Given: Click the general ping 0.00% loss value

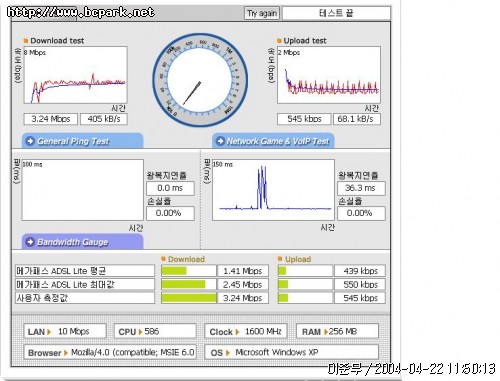Looking at the screenshot, I should tap(170, 213).
